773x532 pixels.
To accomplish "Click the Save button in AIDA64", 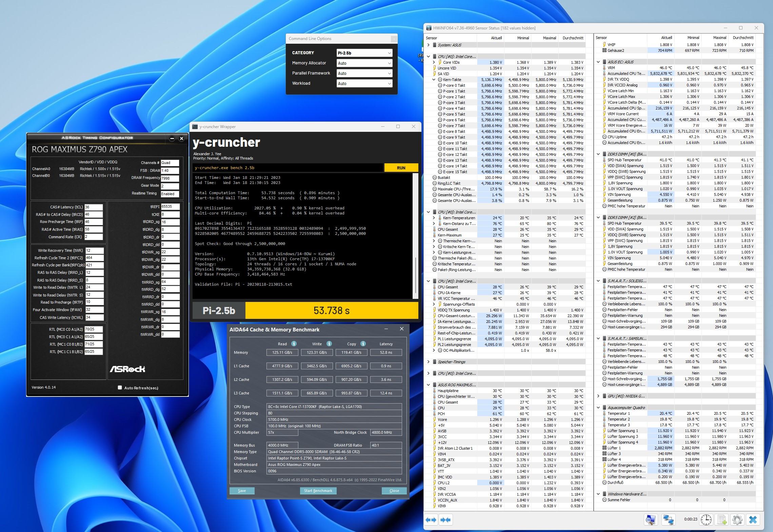I will [x=242, y=491].
